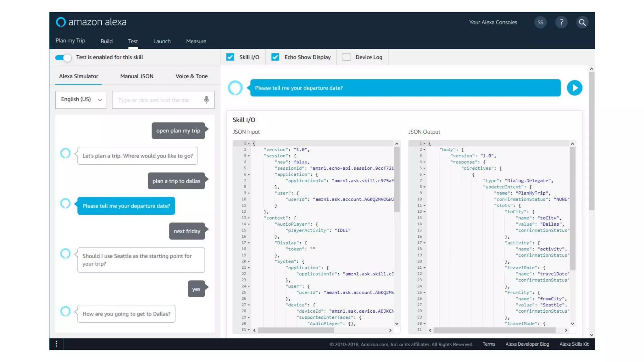Open the Alexa Developer Blog link

click(x=527, y=344)
